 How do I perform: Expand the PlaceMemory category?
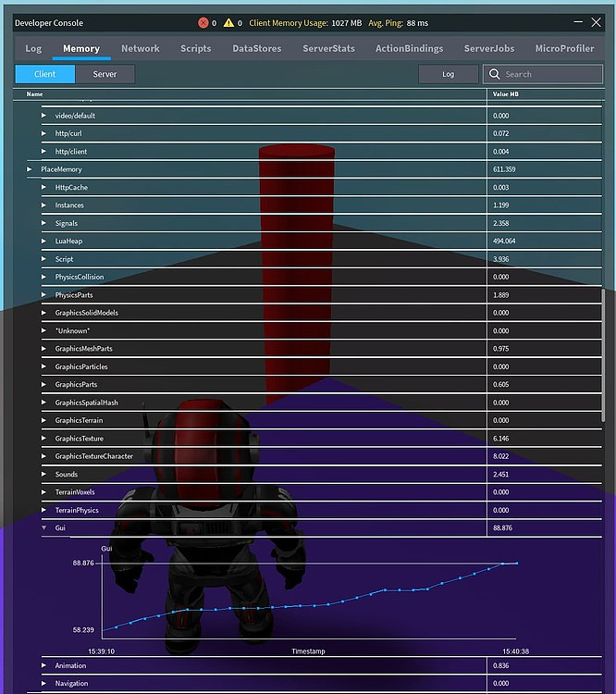[x=30, y=169]
